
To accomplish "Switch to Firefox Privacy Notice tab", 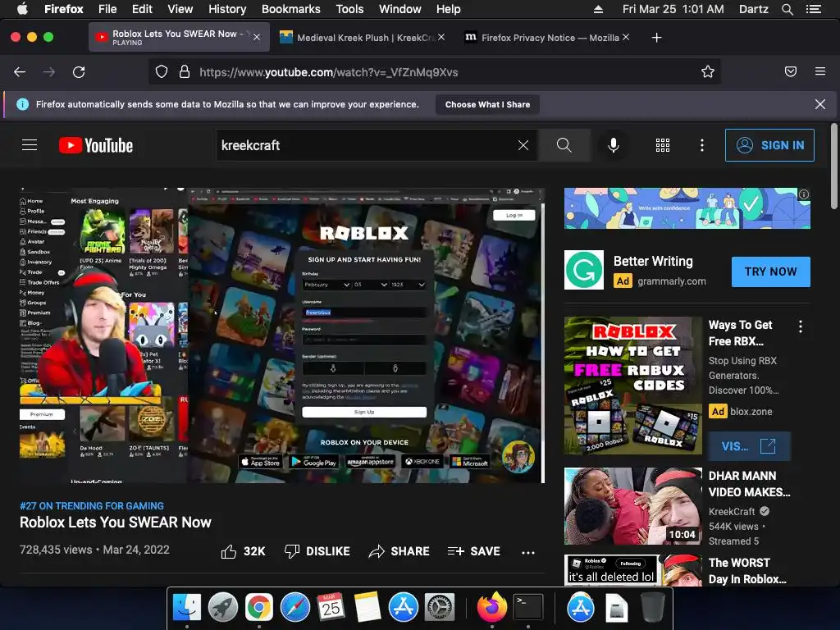I will pos(546,38).
